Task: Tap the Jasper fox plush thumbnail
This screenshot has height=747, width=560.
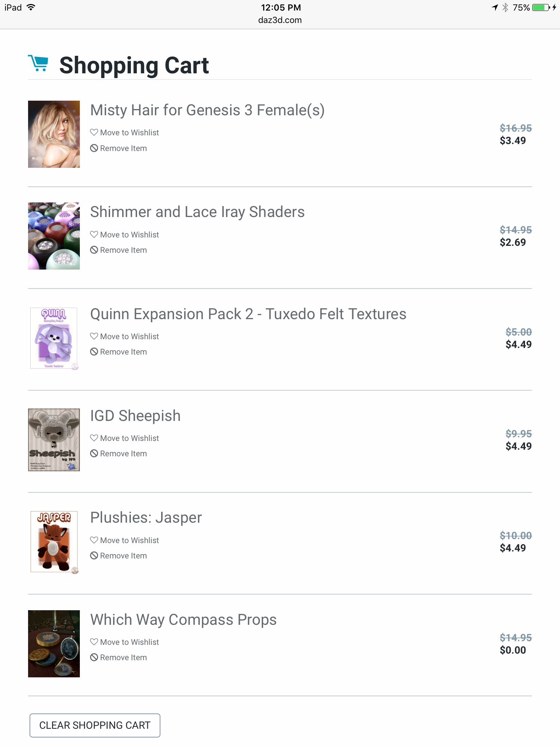Action: pos(54,542)
